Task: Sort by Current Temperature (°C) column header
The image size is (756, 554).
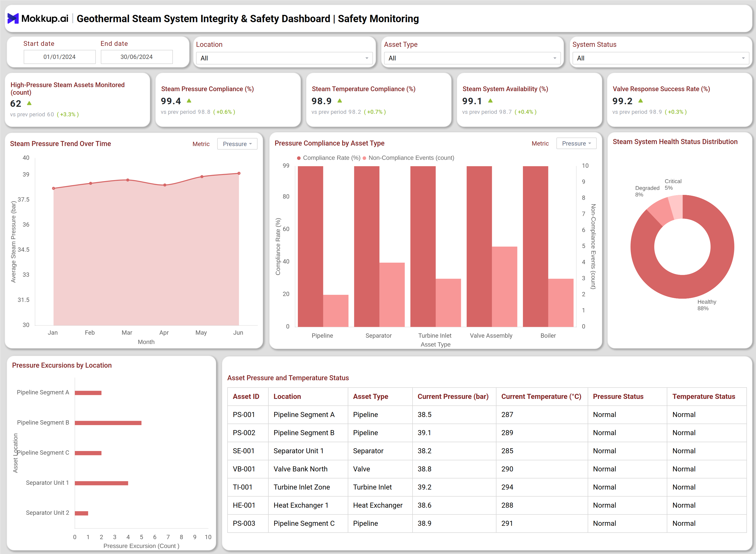Action: [541, 396]
